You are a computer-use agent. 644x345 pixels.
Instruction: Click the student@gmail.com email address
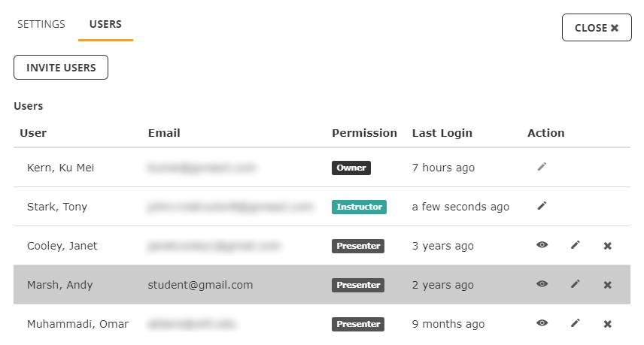[200, 285]
